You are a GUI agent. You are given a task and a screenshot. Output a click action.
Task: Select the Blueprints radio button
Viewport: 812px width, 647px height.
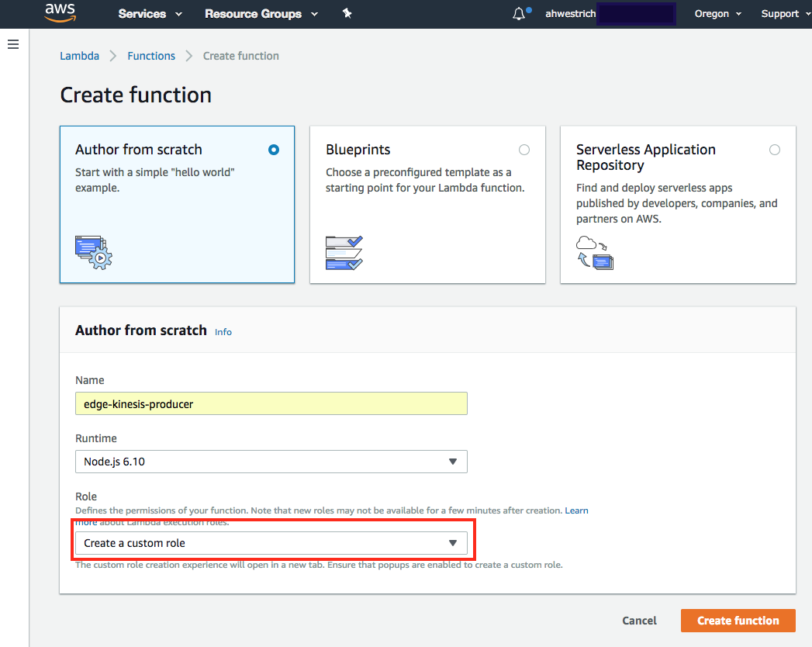tap(524, 150)
